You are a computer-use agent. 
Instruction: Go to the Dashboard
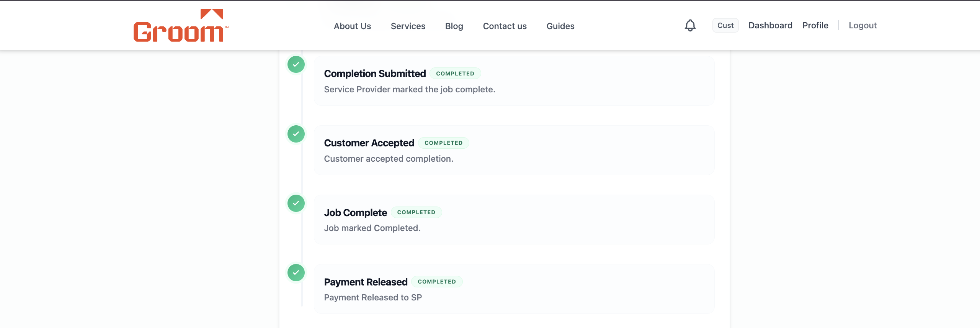tap(770, 25)
